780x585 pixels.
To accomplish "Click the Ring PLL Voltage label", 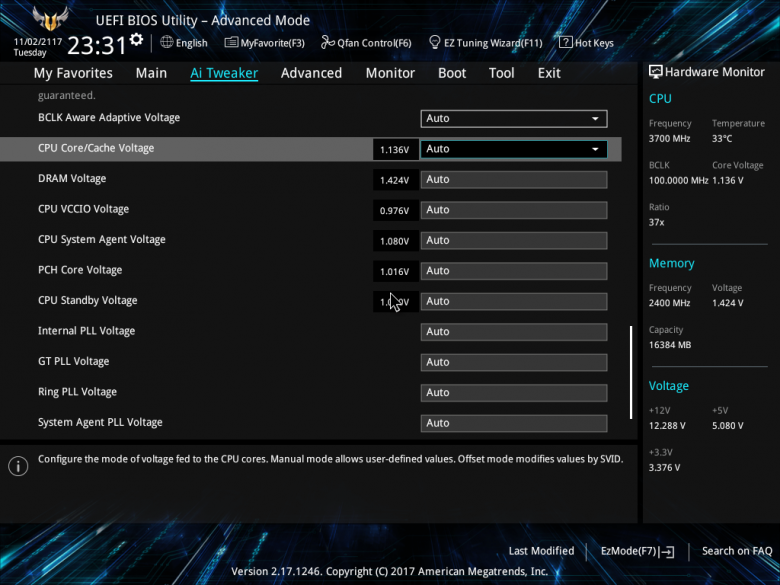I will point(78,392).
